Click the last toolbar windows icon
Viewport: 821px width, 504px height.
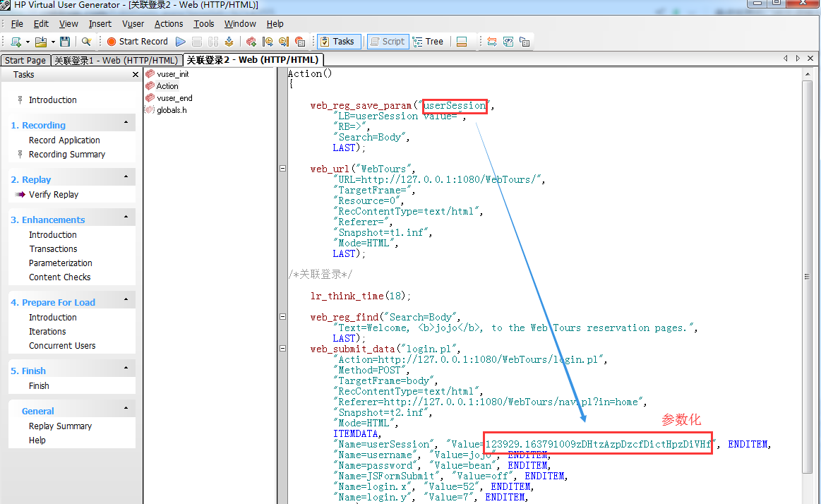click(x=524, y=42)
